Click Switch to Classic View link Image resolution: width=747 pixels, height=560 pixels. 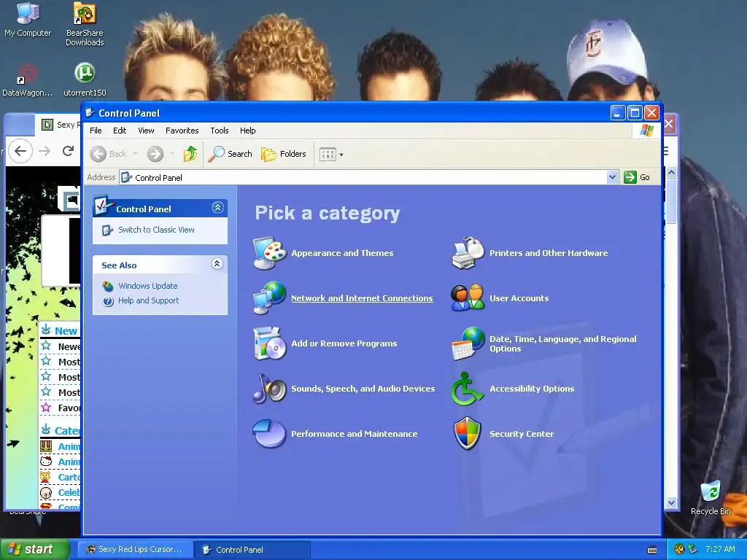click(156, 230)
